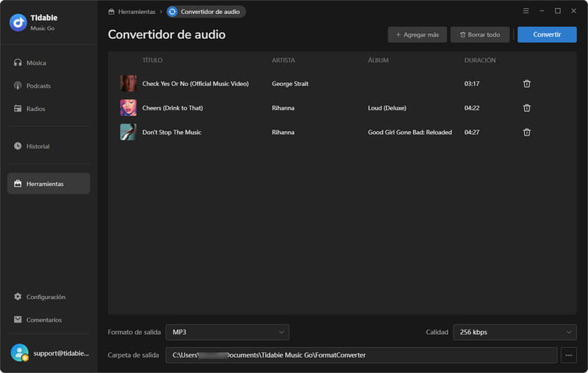Click duration 04:27
The image size is (588, 373).
click(x=472, y=132)
